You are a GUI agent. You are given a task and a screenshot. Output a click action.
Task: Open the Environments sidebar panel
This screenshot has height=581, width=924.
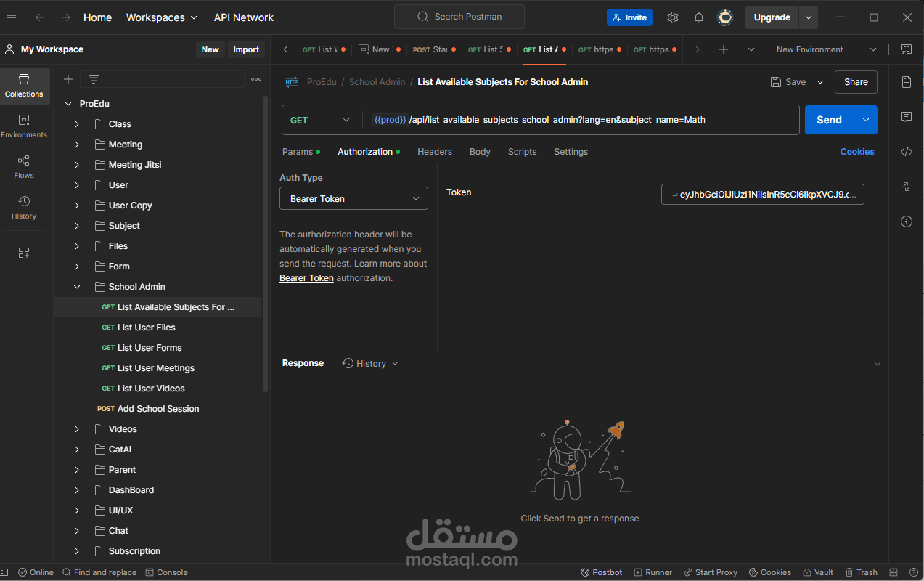click(x=24, y=126)
